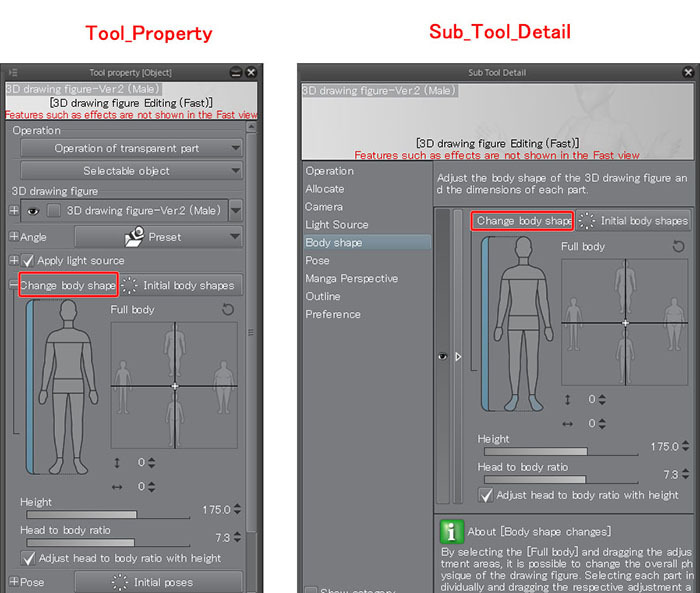Open Operation of transparent part dropdown
The image size is (700, 593).
[131, 148]
